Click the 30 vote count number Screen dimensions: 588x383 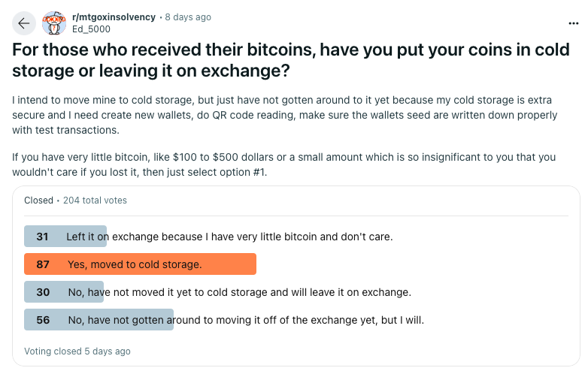point(43,292)
